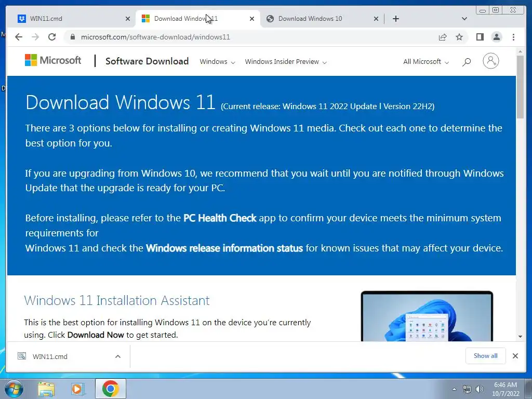Screen dimensions: 532x399
Task: Click the Chrome taskbar icon
Action: click(110, 389)
